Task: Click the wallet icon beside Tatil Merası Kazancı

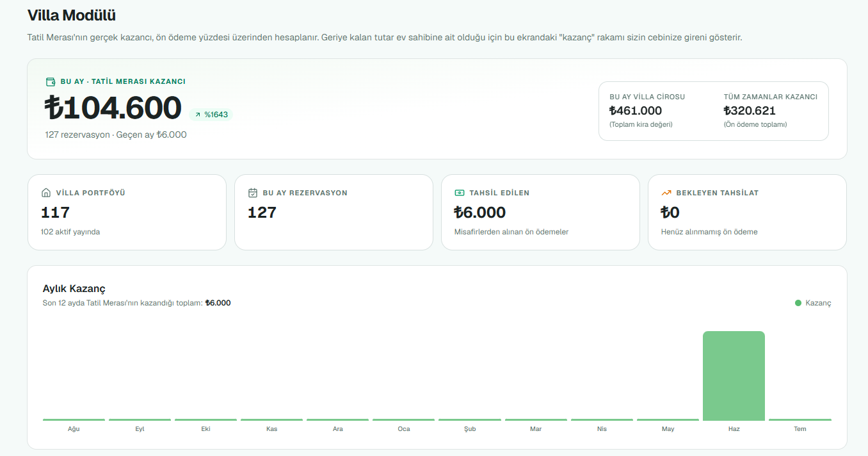Action: pyautogui.click(x=51, y=82)
